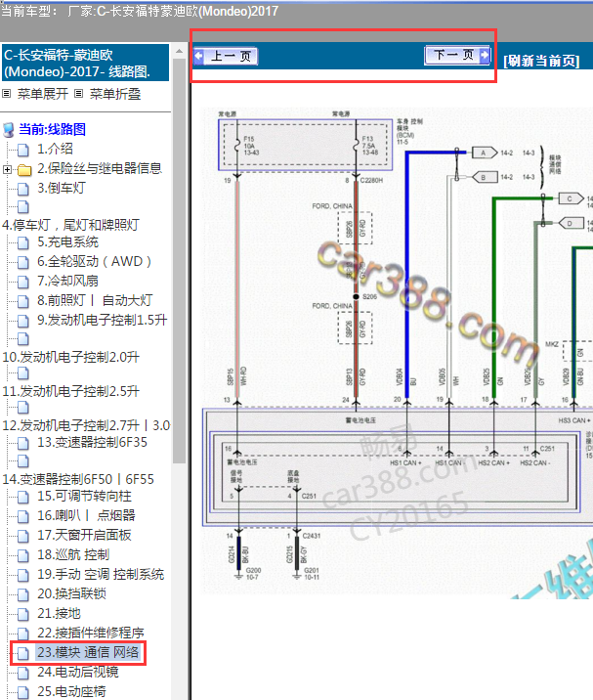Click document icon beside 20.换挡联锁
The image size is (593, 700).
pos(23,594)
